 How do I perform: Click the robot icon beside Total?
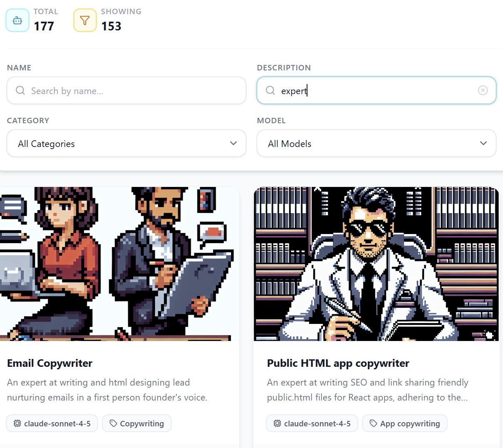(17, 20)
